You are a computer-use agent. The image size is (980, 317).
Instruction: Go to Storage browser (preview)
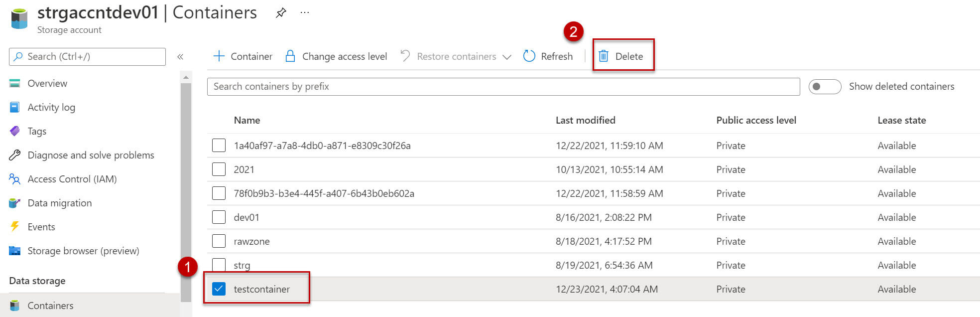[83, 251]
